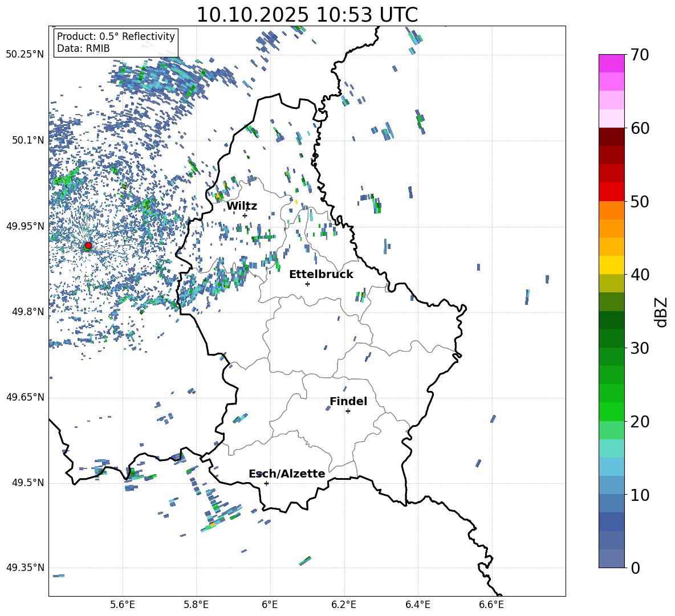Pick the dark maroon colorbar segment below 60
Viewport: 675px width, 616px height.
tap(612, 137)
